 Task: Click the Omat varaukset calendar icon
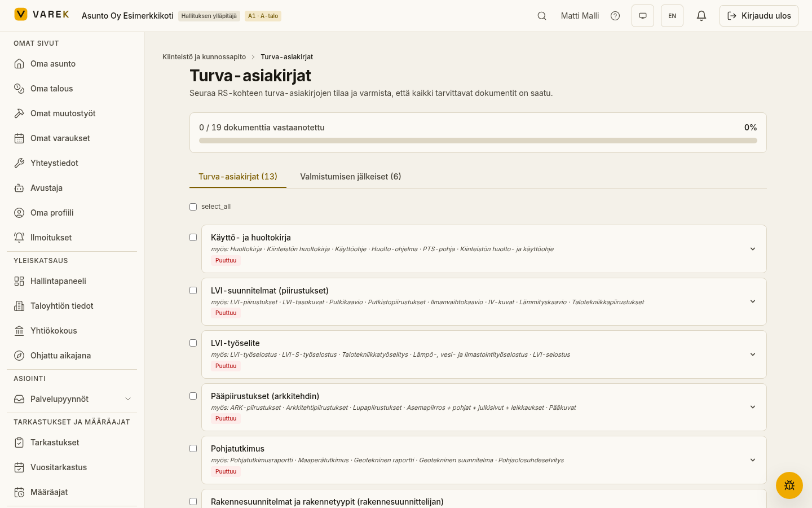tap(19, 138)
